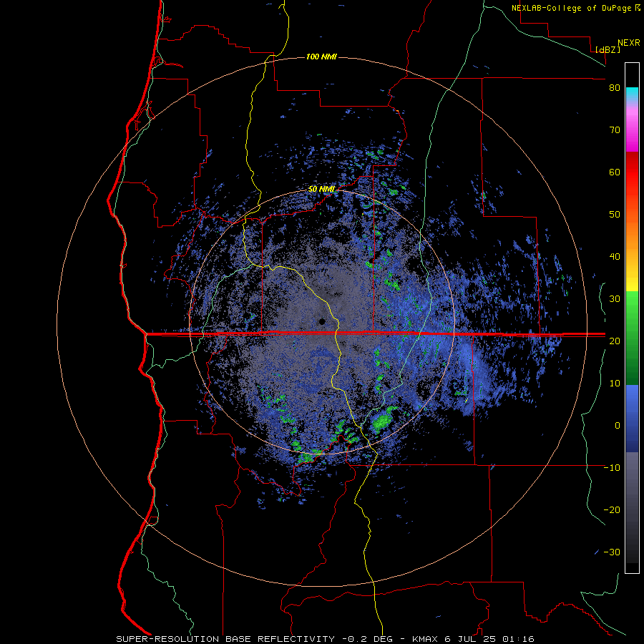The image size is (644, 644).
Task: Click the cyan segment of the color bar
Action: pos(632,94)
